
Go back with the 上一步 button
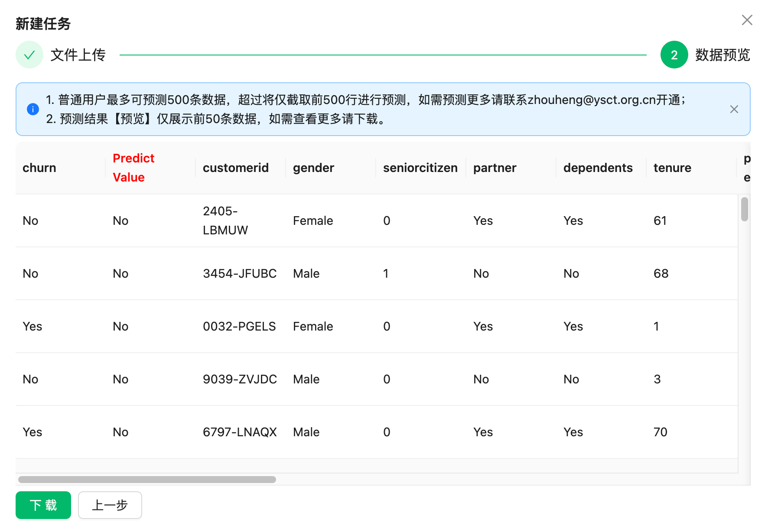click(110, 505)
